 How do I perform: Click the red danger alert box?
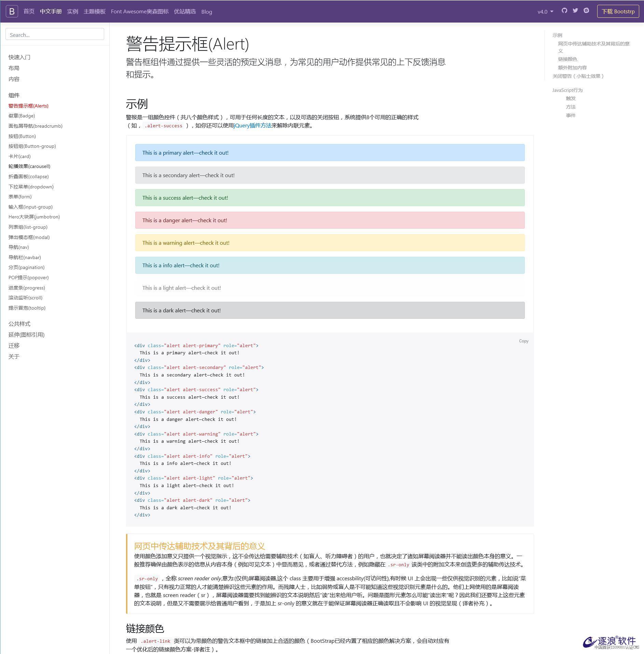[330, 220]
